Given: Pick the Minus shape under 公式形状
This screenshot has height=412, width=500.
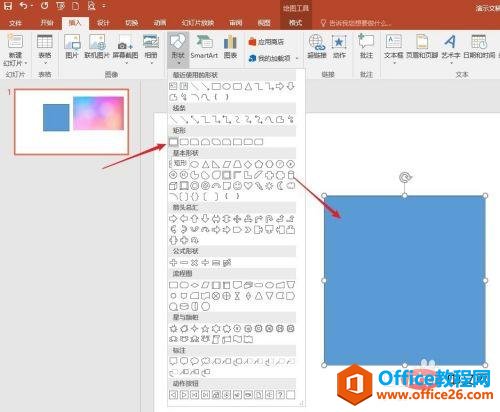Looking at the screenshot, I should point(184,263).
